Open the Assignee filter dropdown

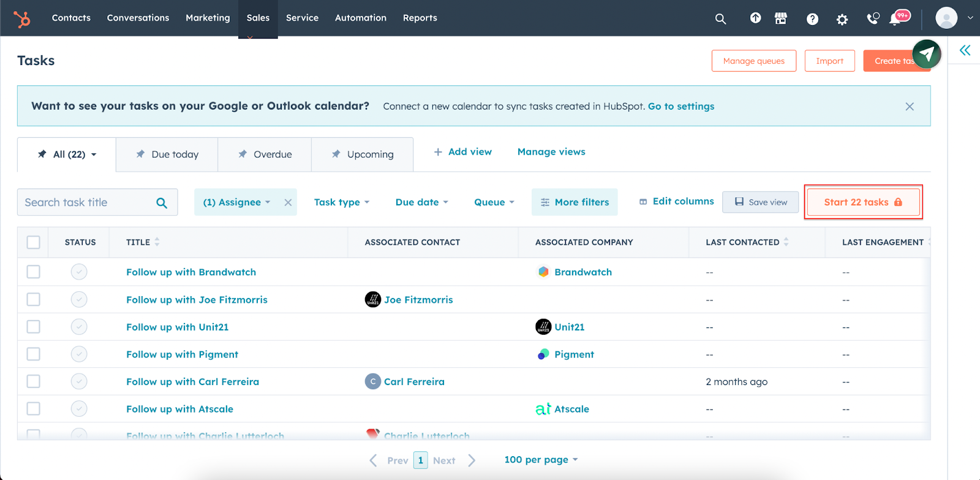(236, 202)
